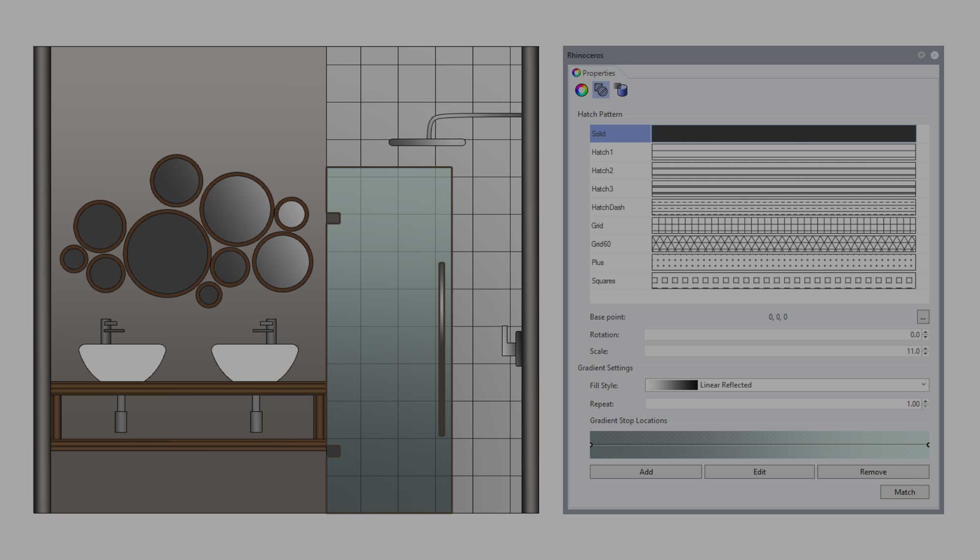The width and height of the screenshot is (980, 560).
Task: Select the left sink basin
Action: point(122,362)
